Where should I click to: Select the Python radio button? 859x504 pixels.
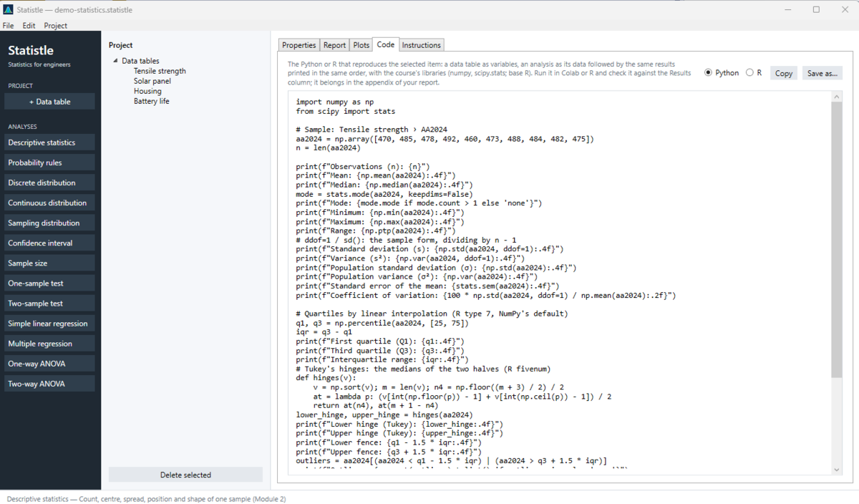(x=722, y=73)
